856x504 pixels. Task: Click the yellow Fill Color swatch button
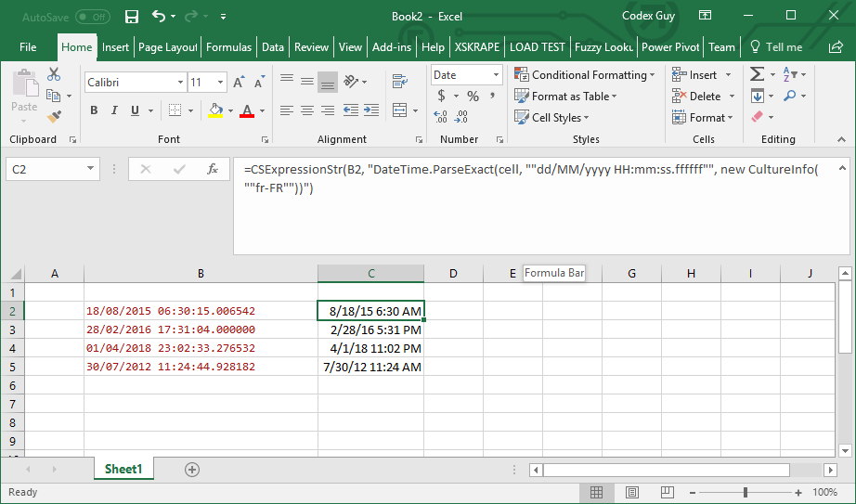point(215,110)
